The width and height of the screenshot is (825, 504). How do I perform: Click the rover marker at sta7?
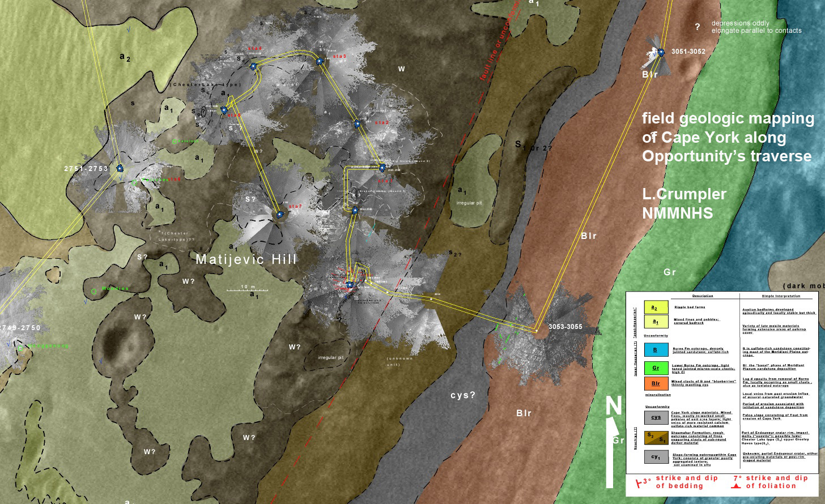coord(279,214)
